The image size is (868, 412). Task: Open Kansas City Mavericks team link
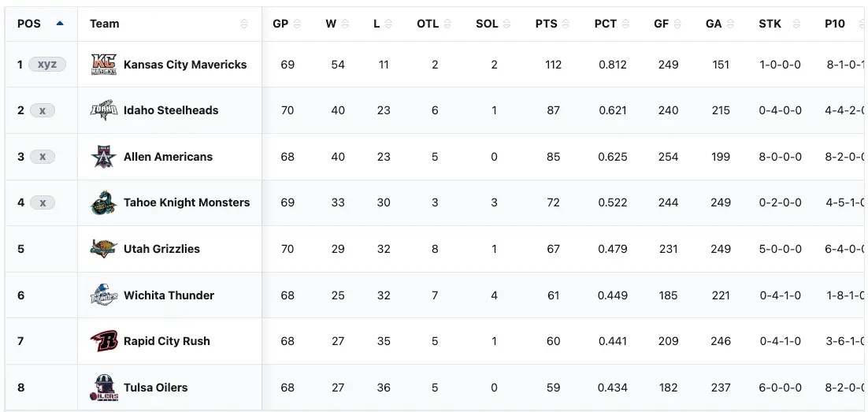[x=185, y=65]
